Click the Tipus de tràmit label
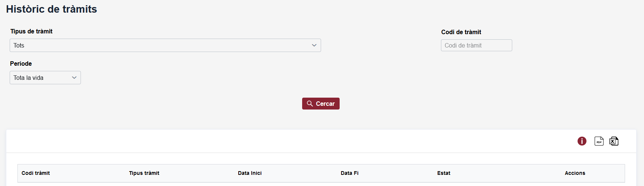Screen dimensions: 644x186 [32, 31]
